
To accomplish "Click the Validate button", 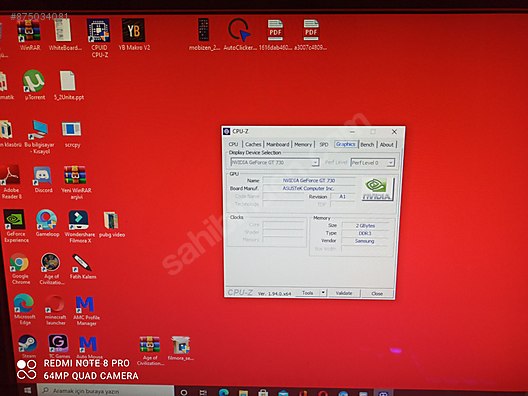I will [x=344, y=293].
